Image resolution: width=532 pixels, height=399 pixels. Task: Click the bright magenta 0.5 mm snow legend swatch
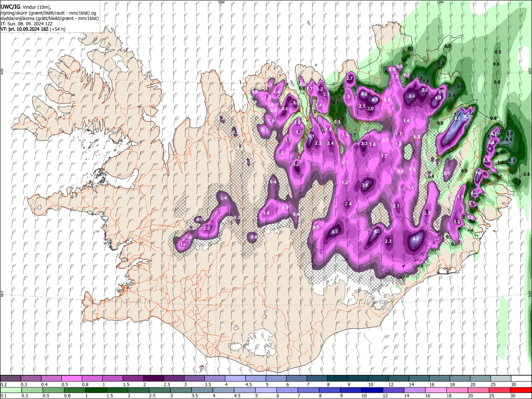click(71, 379)
